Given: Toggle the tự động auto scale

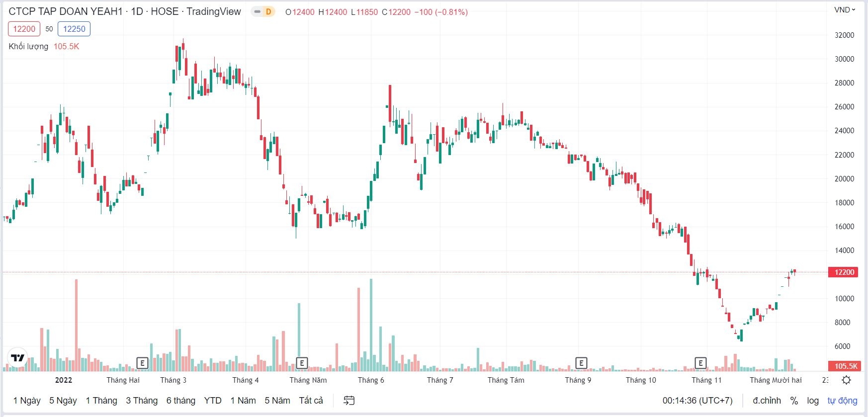Looking at the screenshot, I should coord(842,401).
